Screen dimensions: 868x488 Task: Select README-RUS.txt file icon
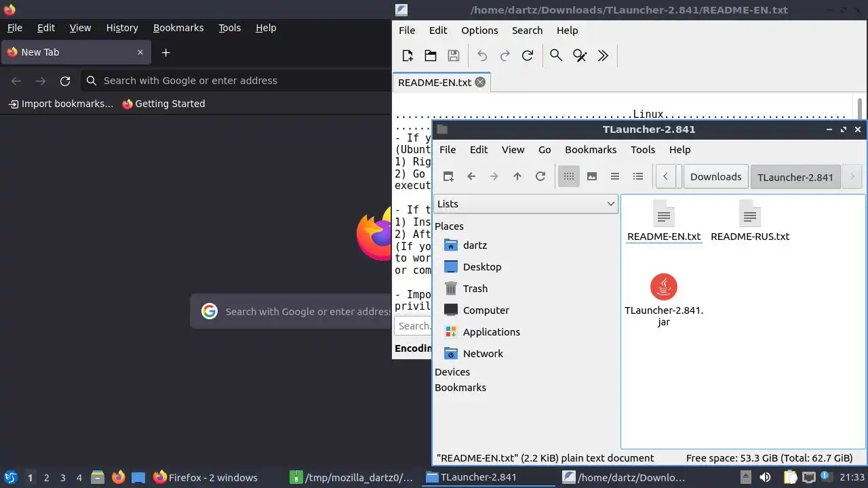[750, 215]
